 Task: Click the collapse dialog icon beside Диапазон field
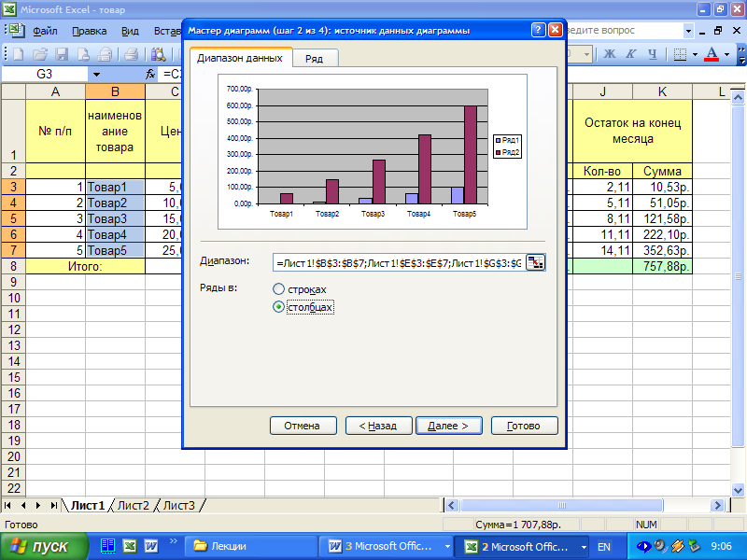(535, 262)
